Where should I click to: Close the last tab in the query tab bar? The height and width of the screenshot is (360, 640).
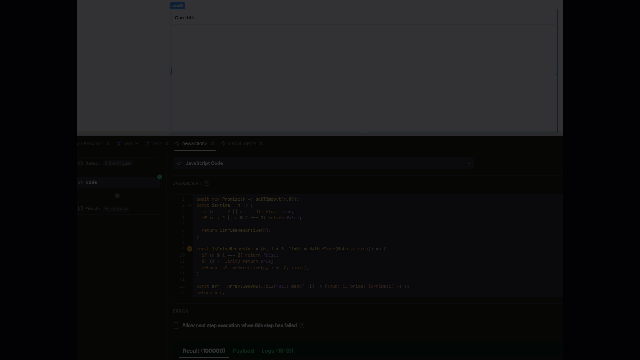pyautogui.click(x=261, y=144)
